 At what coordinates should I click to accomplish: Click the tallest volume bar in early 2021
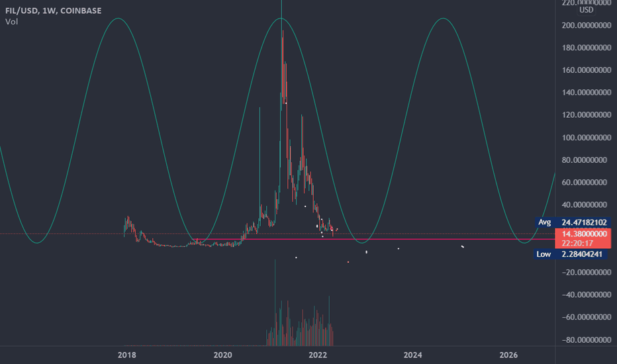click(275, 303)
